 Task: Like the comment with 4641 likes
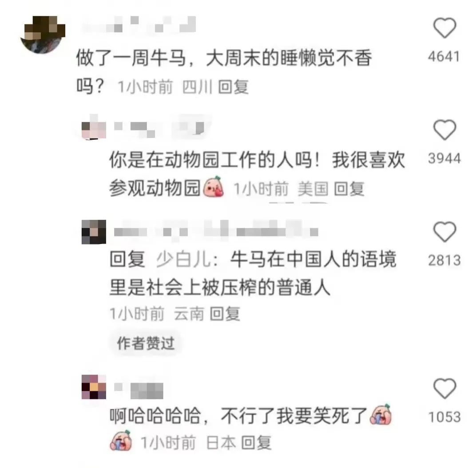[444, 28]
